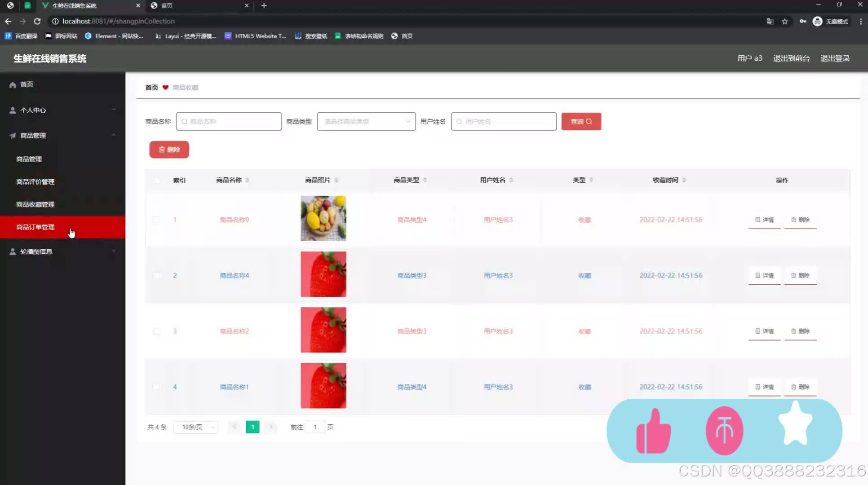Click the heart icon in the breadcrumb
The height and width of the screenshot is (485, 868).
[x=165, y=87]
